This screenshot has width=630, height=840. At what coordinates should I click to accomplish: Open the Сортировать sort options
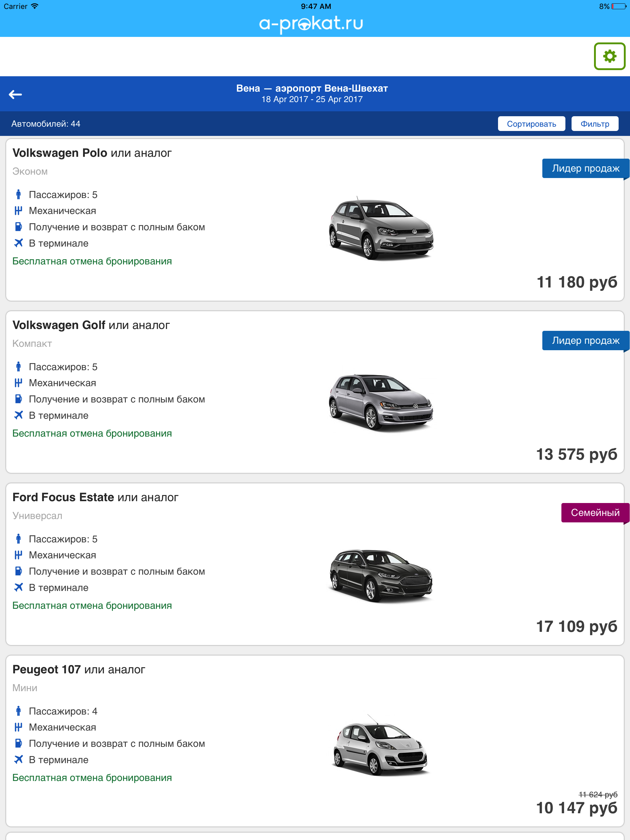coord(531,124)
